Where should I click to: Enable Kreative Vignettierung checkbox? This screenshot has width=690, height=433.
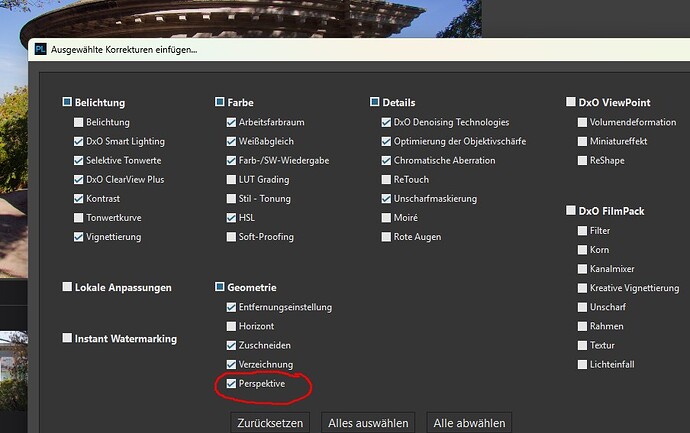pos(582,288)
